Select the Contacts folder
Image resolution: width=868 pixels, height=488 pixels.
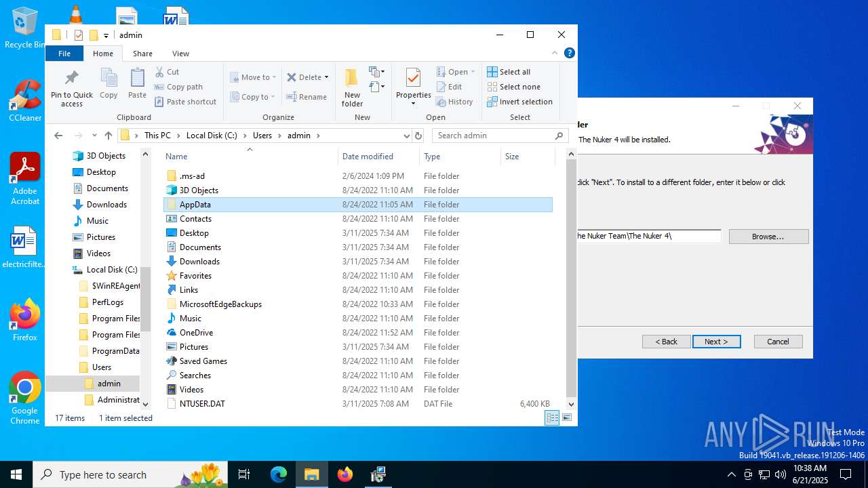point(358,219)
